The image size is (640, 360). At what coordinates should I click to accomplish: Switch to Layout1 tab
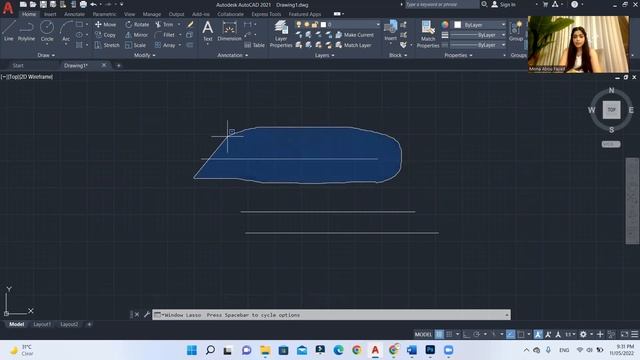pyautogui.click(x=42, y=324)
